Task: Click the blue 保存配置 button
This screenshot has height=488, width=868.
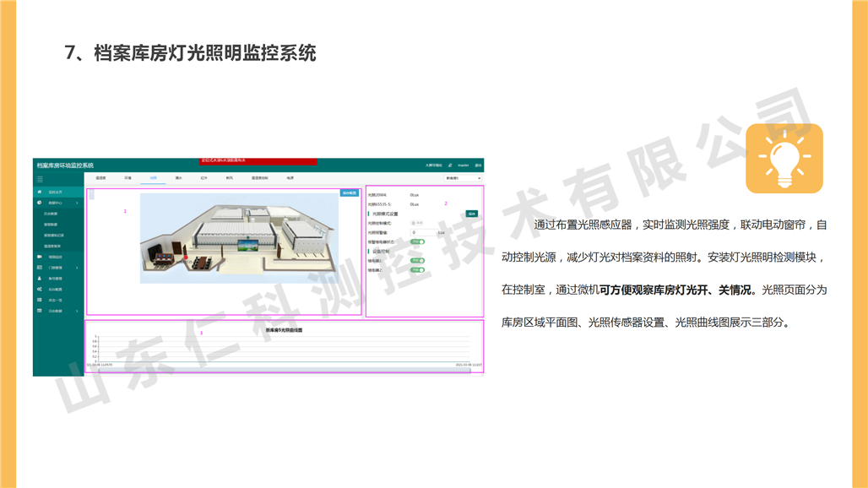Action: coord(350,193)
